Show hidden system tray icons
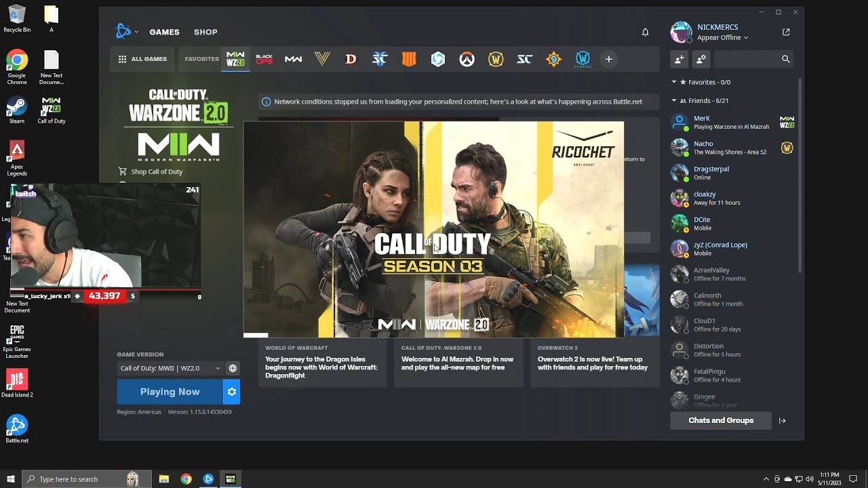The image size is (868, 488). [766, 479]
